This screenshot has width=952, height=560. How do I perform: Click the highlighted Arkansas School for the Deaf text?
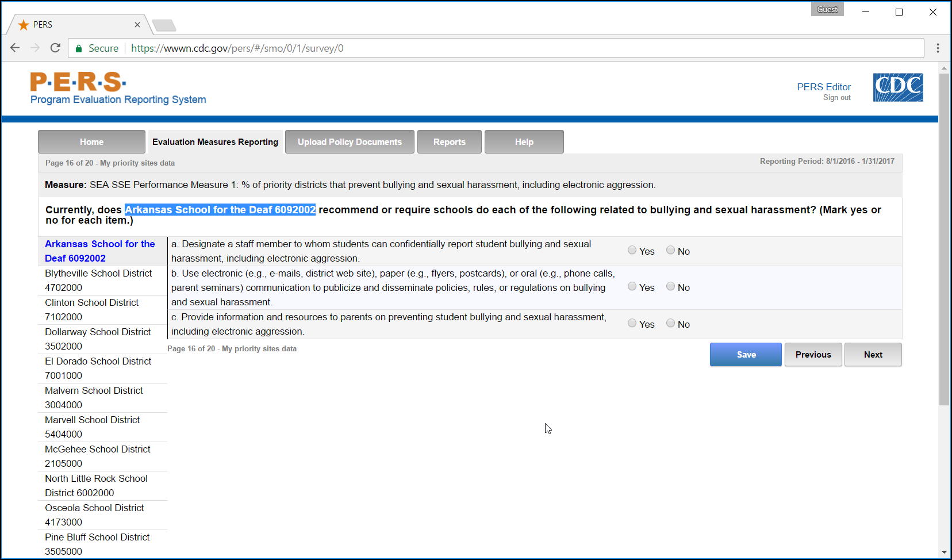pyautogui.click(x=220, y=210)
